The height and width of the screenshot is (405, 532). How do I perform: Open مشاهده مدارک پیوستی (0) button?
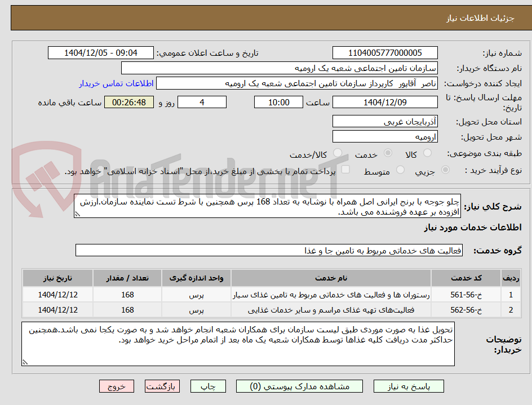[x=299, y=386]
